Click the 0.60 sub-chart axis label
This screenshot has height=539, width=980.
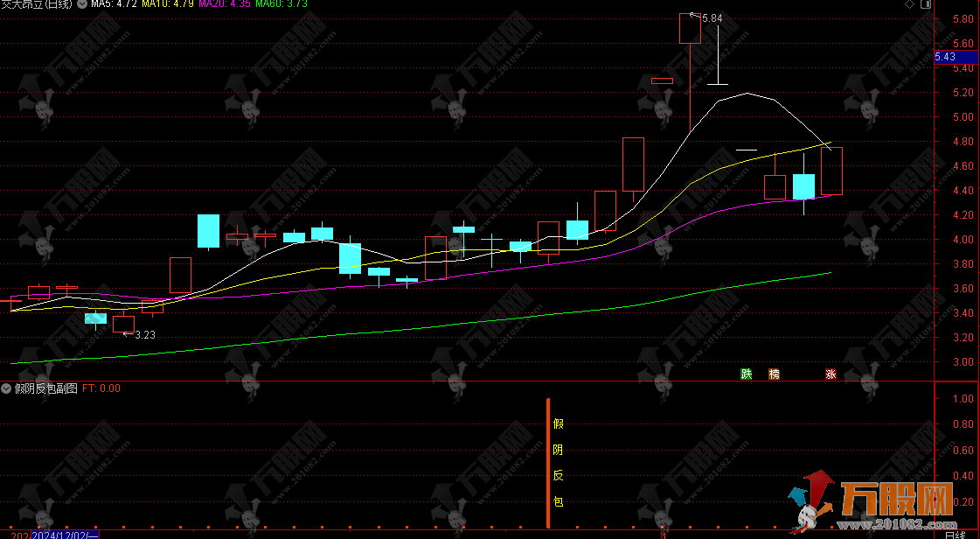point(963,450)
